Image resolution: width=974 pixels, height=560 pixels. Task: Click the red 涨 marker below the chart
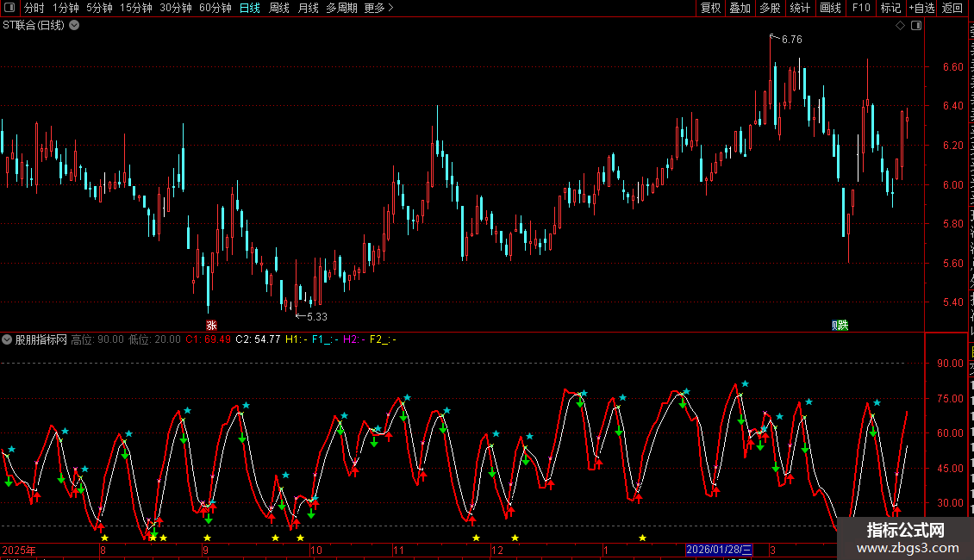click(211, 326)
